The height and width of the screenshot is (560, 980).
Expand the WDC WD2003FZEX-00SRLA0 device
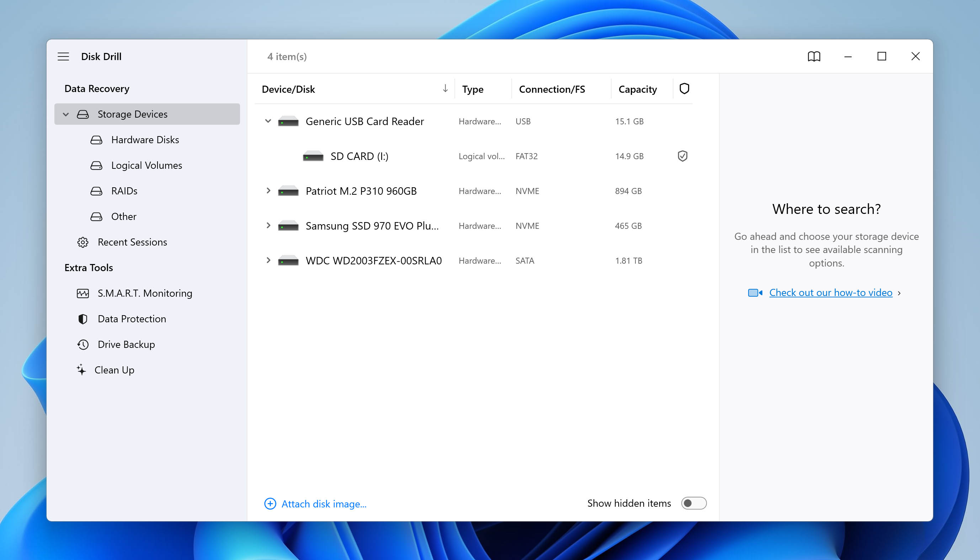(268, 260)
